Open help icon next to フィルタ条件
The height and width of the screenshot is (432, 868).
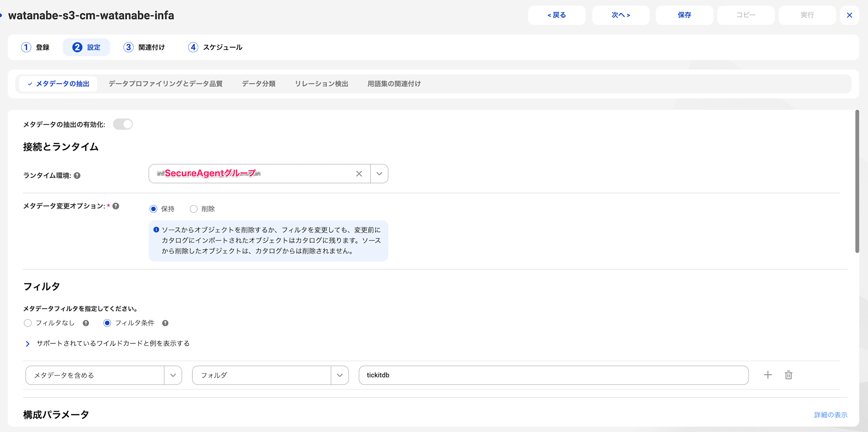pyautogui.click(x=165, y=323)
